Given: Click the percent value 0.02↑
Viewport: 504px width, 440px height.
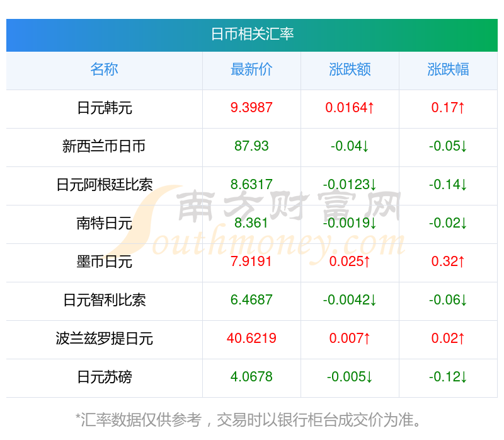Looking at the screenshot, I should coord(448,338).
